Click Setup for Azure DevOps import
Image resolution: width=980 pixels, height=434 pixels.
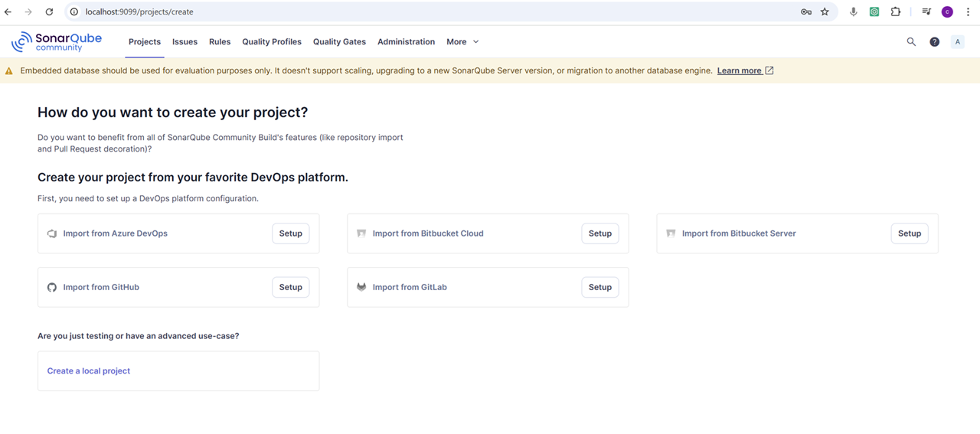(291, 233)
